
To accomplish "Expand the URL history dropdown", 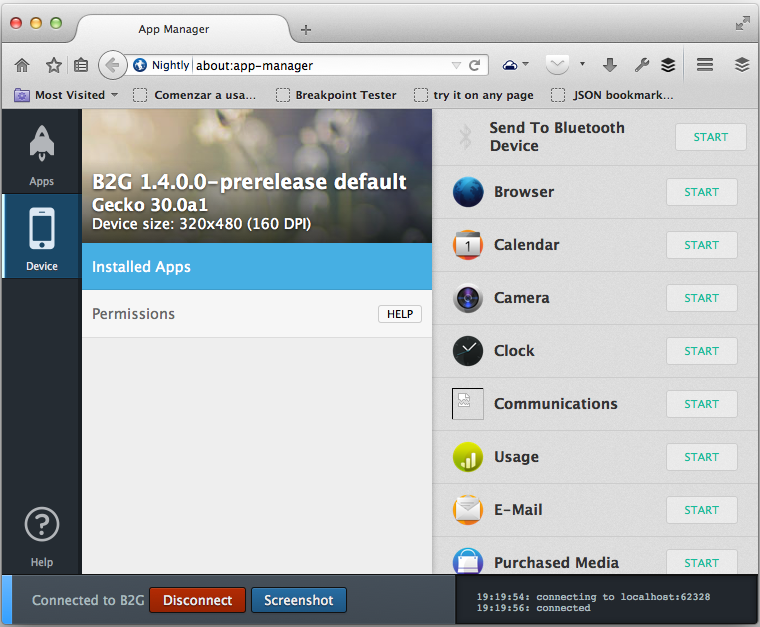I will (456, 65).
